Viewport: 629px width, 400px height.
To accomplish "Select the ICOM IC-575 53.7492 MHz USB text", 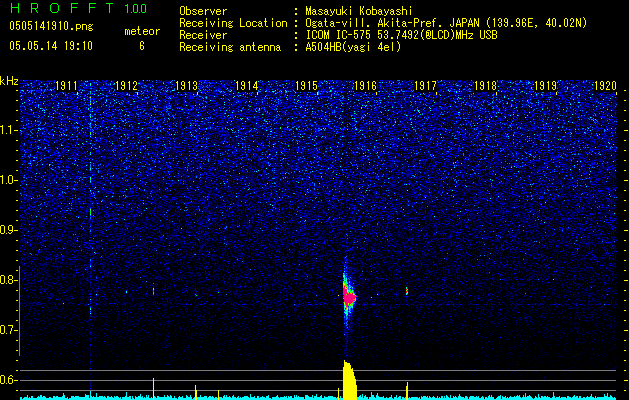I will click(x=401, y=35).
